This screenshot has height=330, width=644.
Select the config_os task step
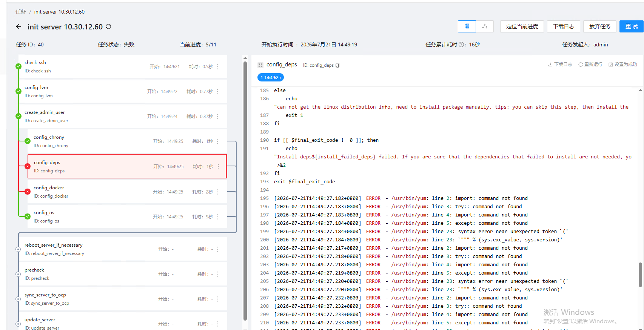[x=127, y=216]
